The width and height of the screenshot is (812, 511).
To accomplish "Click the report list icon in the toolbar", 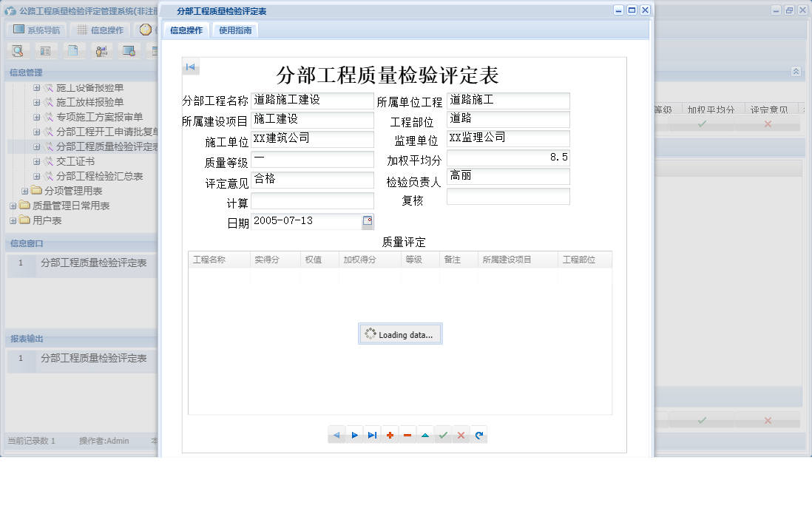I will [x=46, y=51].
